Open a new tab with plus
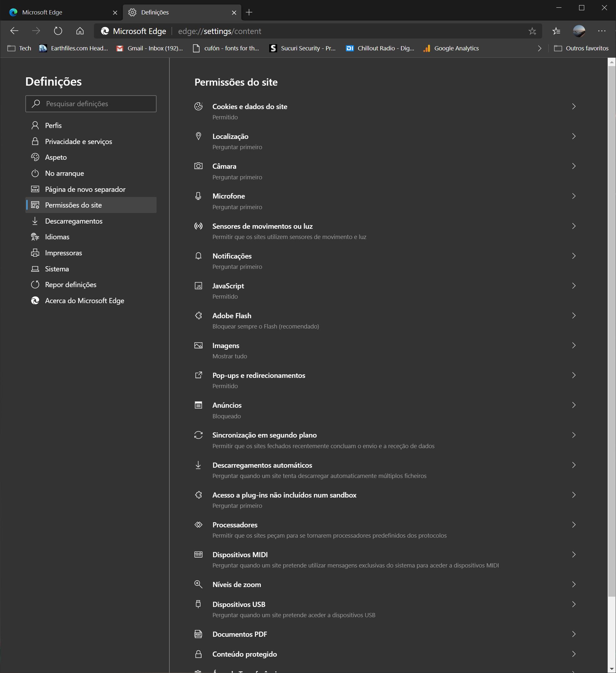The width and height of the screenshot is (616, 673). coord(249,13)
